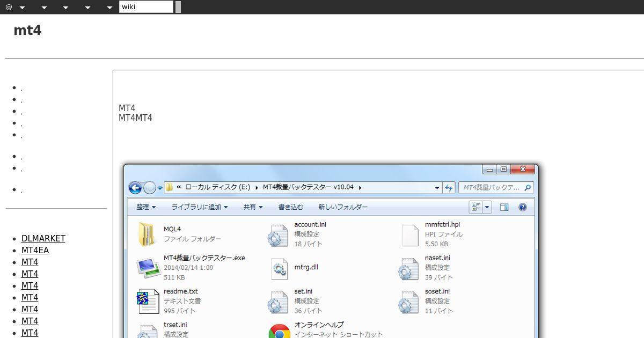Click the @ icon in top bar
Screen dimensions: 644x338
click(9, 7)
